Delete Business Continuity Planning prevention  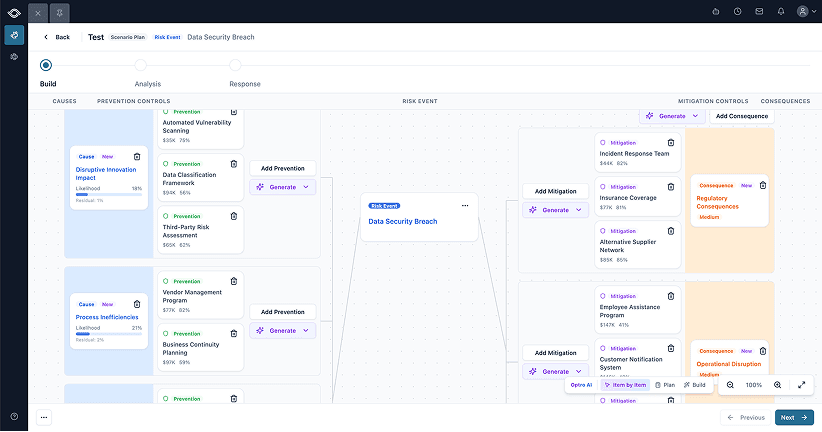point(234,333)
